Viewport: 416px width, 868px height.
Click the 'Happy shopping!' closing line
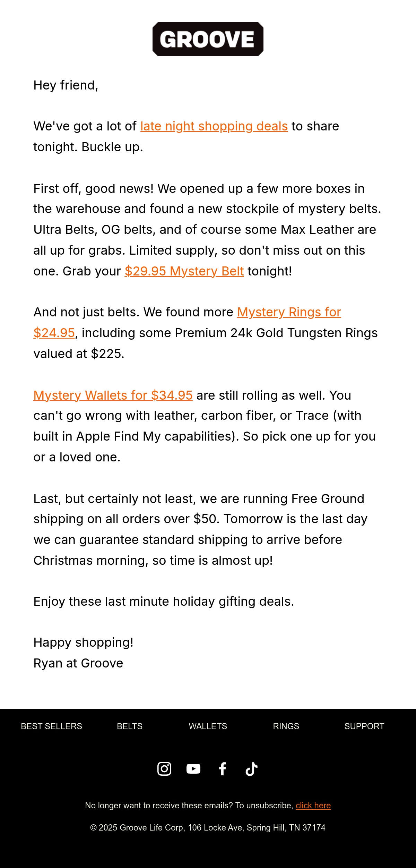84,643
